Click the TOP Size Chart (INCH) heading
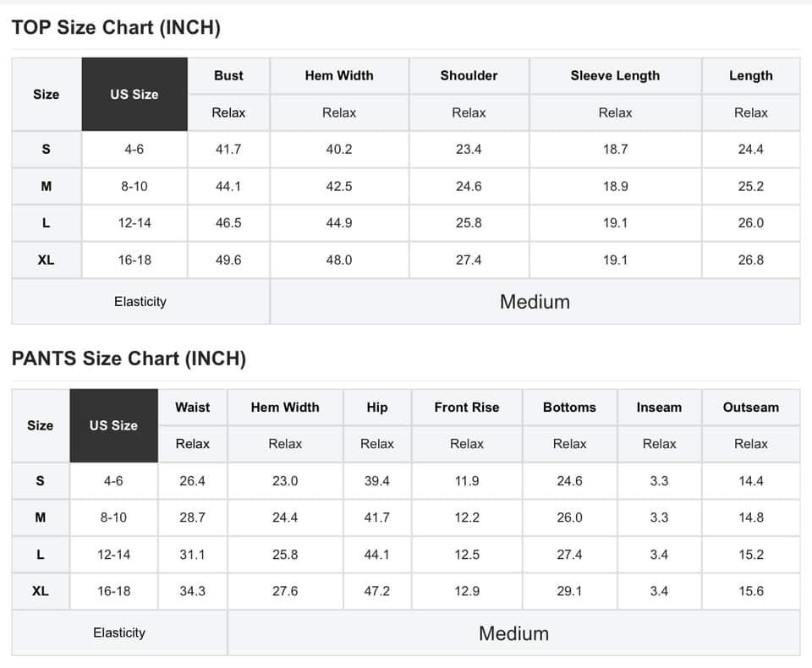This screenshot has height=668, width=812. [x=116, y=27]
